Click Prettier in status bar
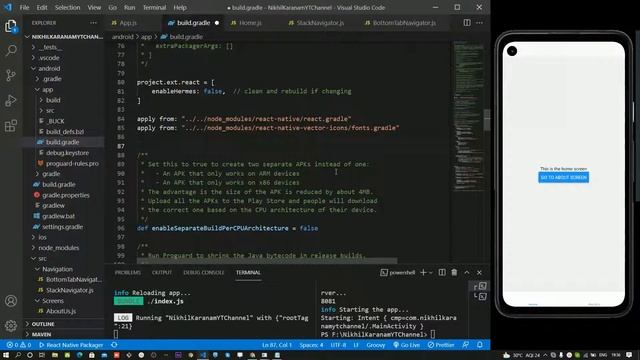Screen dimensions: 640x360 point(441,345)
